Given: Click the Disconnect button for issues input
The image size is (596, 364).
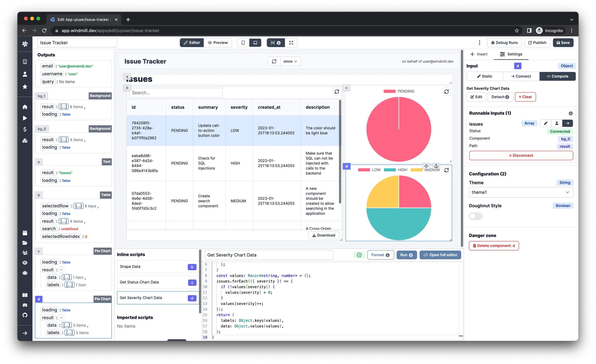Looking at the screenshot, I should click(521, 155).
